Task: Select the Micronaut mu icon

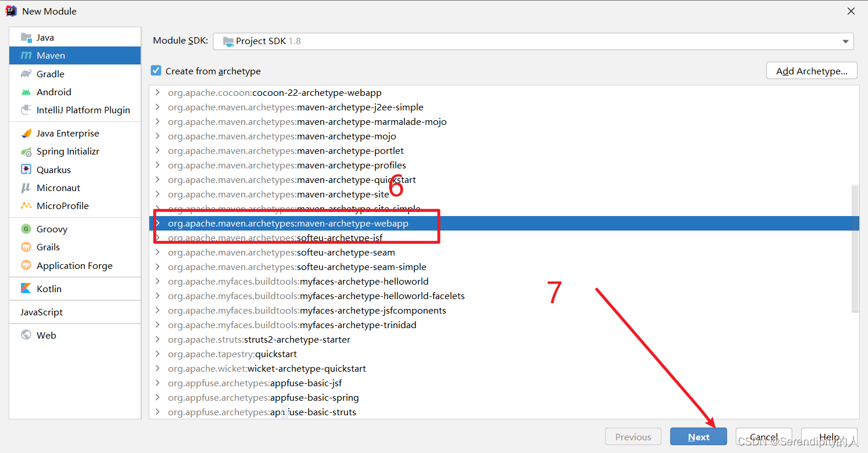Action: [x=26, y=188]
